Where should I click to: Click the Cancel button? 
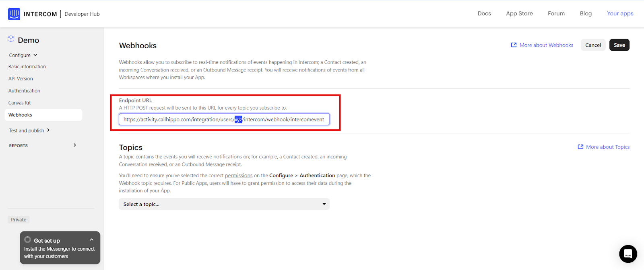tap(593, 45)
